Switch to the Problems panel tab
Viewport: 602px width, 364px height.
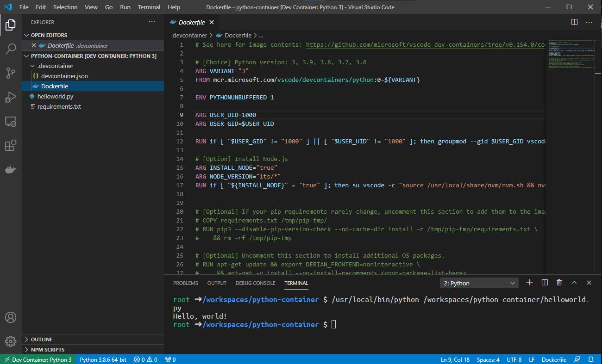pyautogui.click(x=185, y=283)
